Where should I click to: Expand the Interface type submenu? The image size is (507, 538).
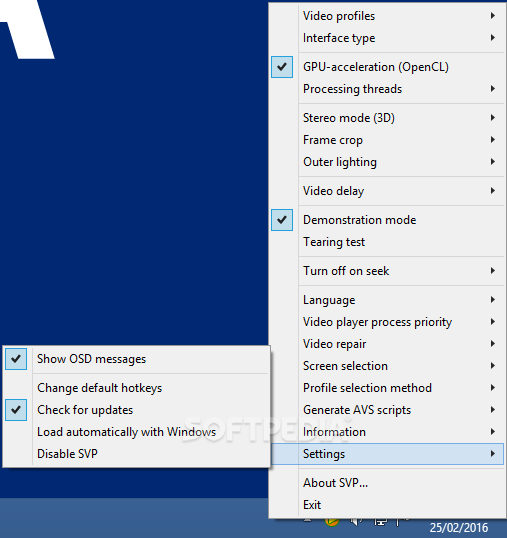[387, 38]
